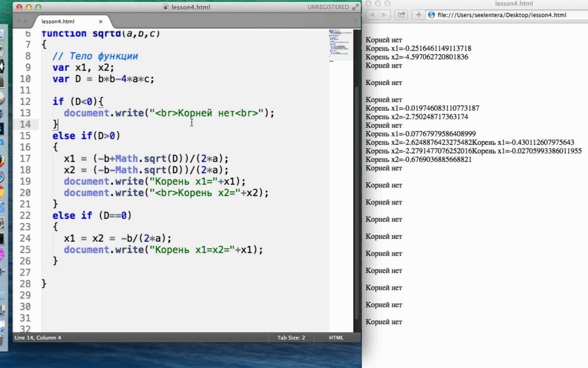Screen dimensions: 588x368
Task: Click the comment '// Тело функции' on line 8
Action: pos(95,56)
